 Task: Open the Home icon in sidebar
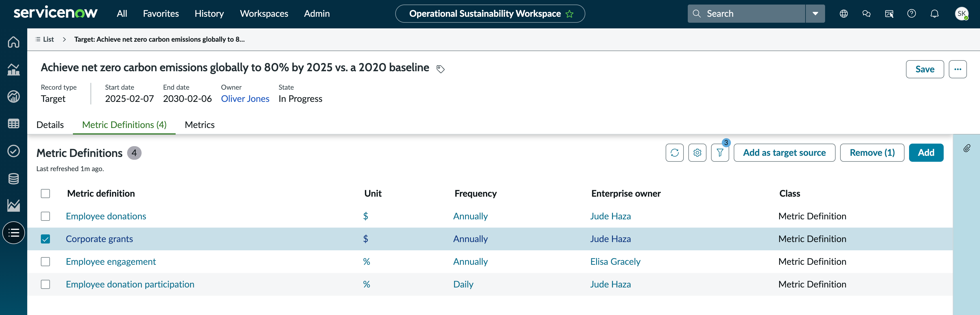[14, 42]
